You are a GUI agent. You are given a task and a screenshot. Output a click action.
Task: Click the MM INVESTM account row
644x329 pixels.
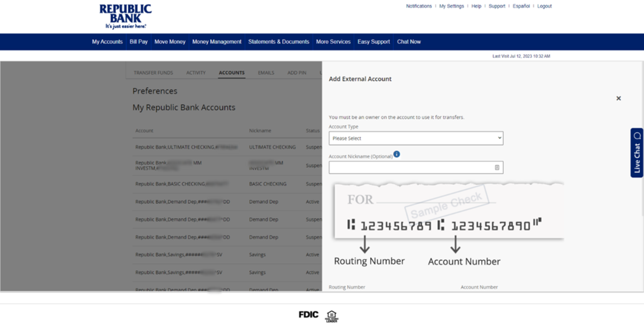[x=227, y=165]
